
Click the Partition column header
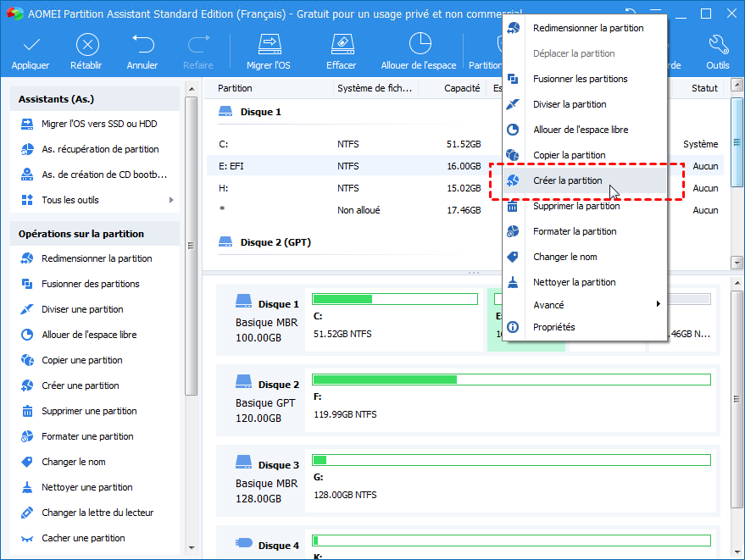tap(235, 88)
